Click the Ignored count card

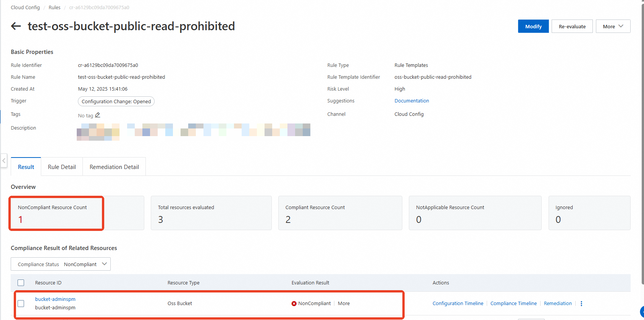[x=589, y=213]
